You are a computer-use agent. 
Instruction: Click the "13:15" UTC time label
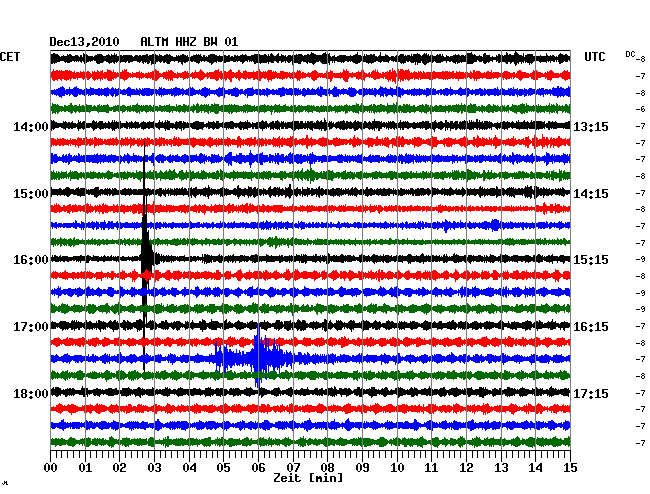click(591, 126)
